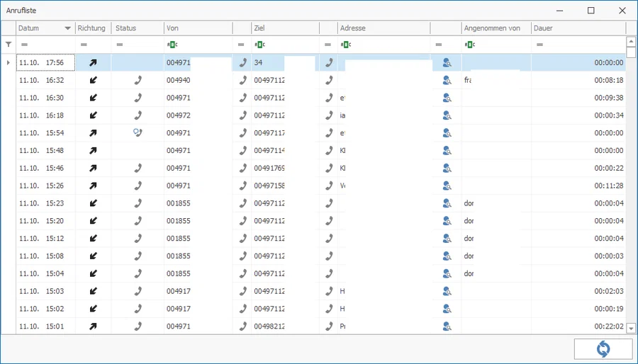
Task: Click the refresh button with circular arrows
Action: click(603, 349)
